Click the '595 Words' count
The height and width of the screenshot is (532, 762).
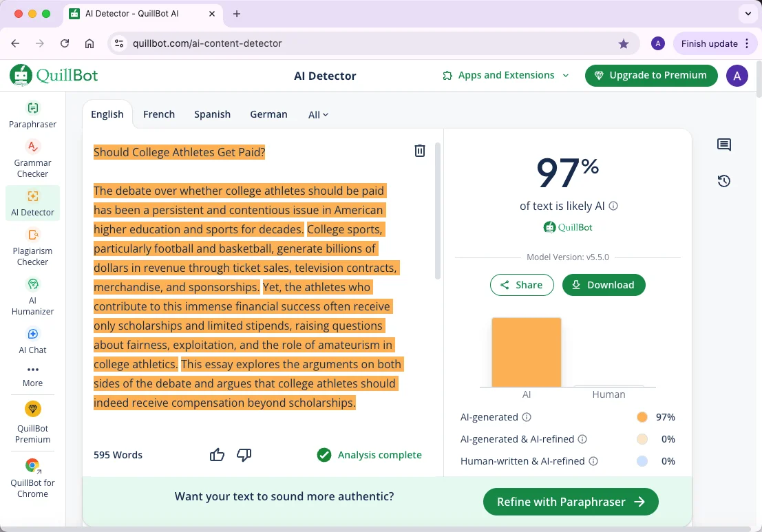pyautogui.click(x=118, y=455)
